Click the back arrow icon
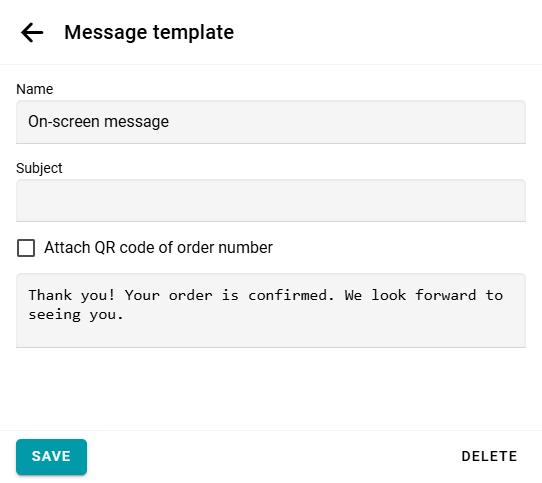Image resolution: width=542 pixels, height=483 pixels. click(x=32, y=32)
